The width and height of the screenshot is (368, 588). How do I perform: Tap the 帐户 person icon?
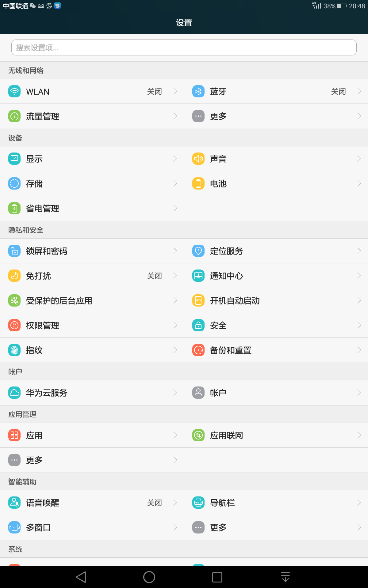tap(198, 393)
